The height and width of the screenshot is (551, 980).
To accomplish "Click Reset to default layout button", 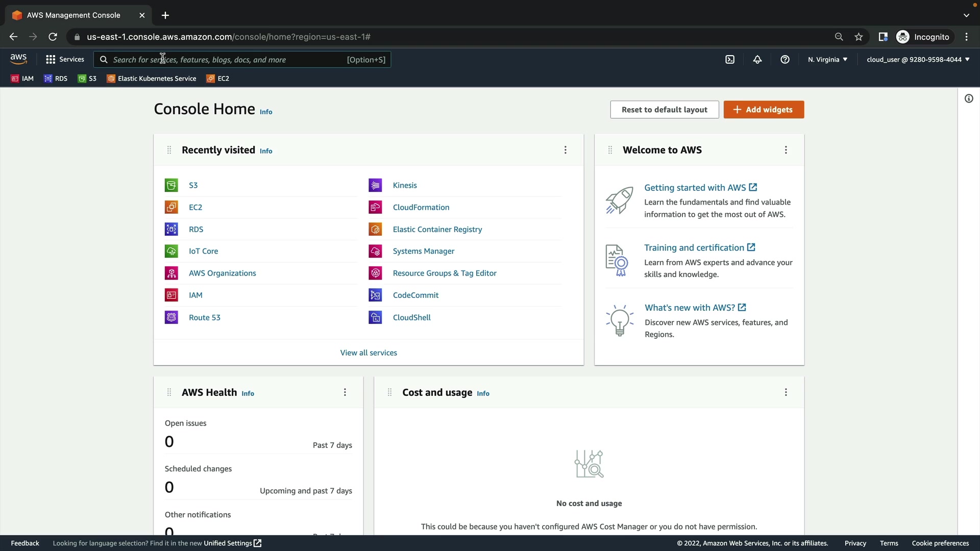I will point(664,110).
